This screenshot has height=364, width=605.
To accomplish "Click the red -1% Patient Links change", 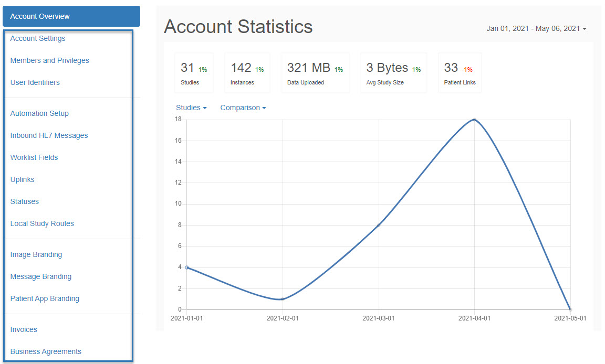I will 467,70.
